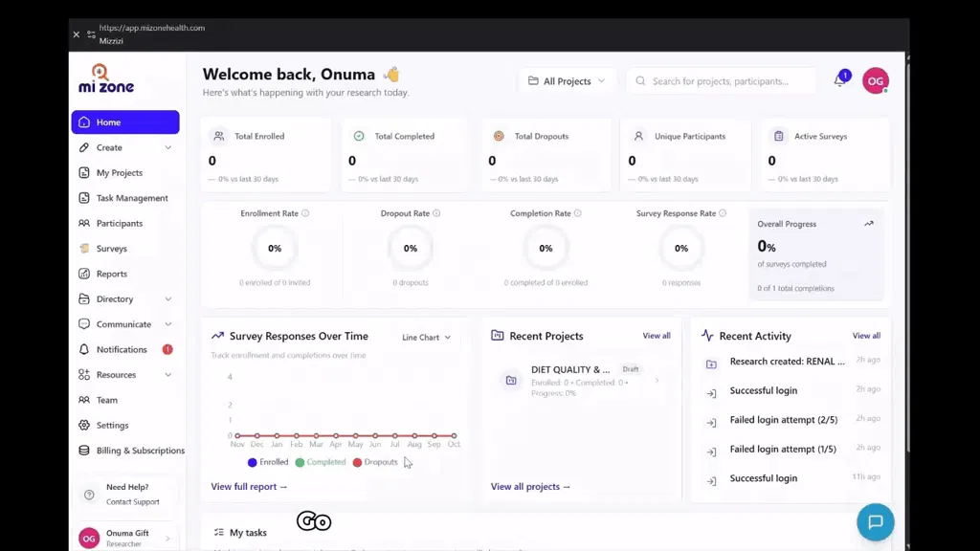This screenshot has height=551, width=980.
Task: Click the DIET QUALITY project folder icon
Action: [x=511, y=380]
